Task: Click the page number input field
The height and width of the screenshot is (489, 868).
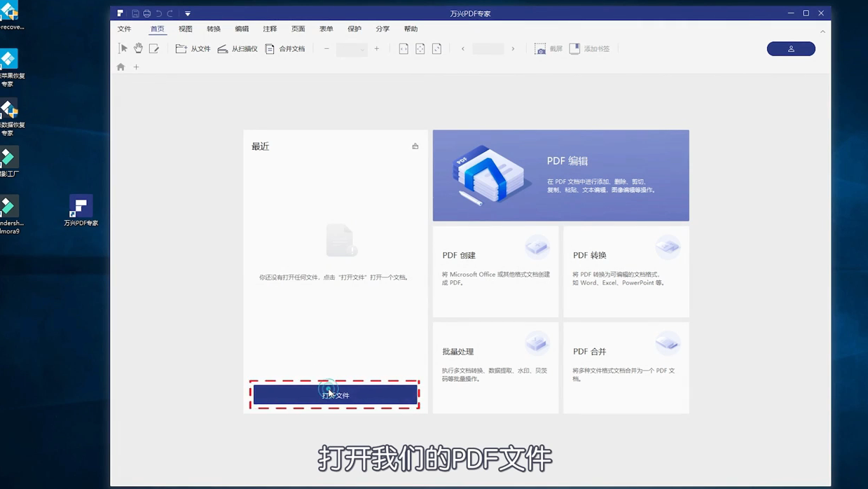Action: [488, 48]
